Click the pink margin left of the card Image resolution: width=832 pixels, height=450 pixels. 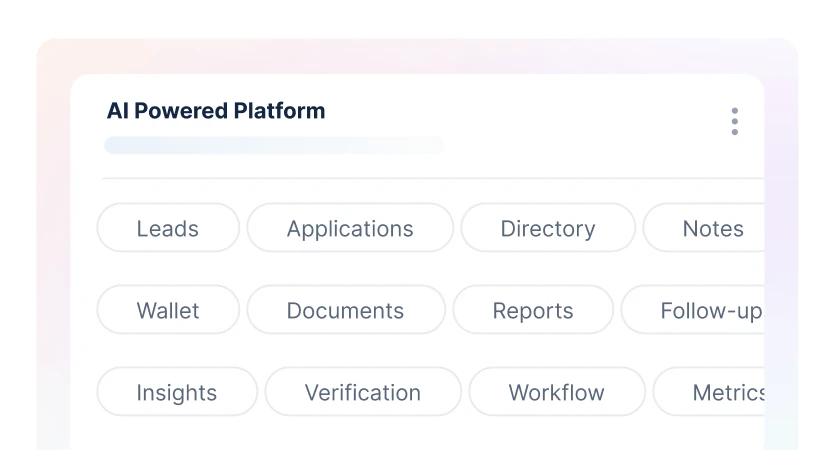pyautogui.click(x=53, y=250)
